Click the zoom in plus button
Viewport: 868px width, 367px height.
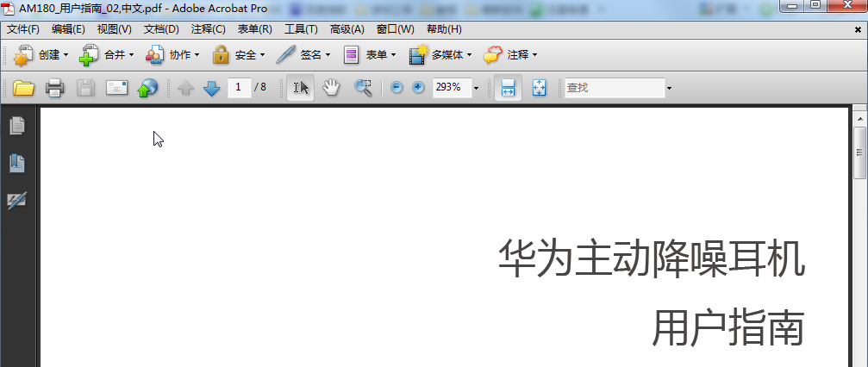(419, 87)
